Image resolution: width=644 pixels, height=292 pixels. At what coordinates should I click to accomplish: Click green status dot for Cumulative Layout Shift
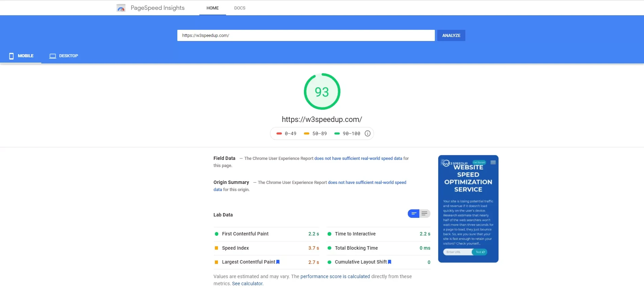click(329, 262)
